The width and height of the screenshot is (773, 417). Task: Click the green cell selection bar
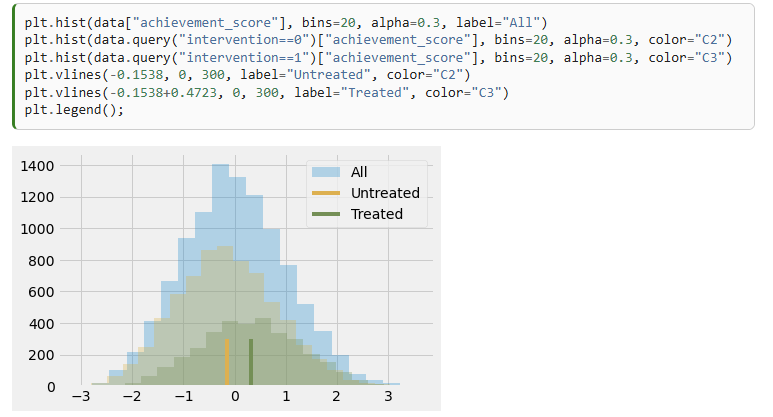pos(14,67)
